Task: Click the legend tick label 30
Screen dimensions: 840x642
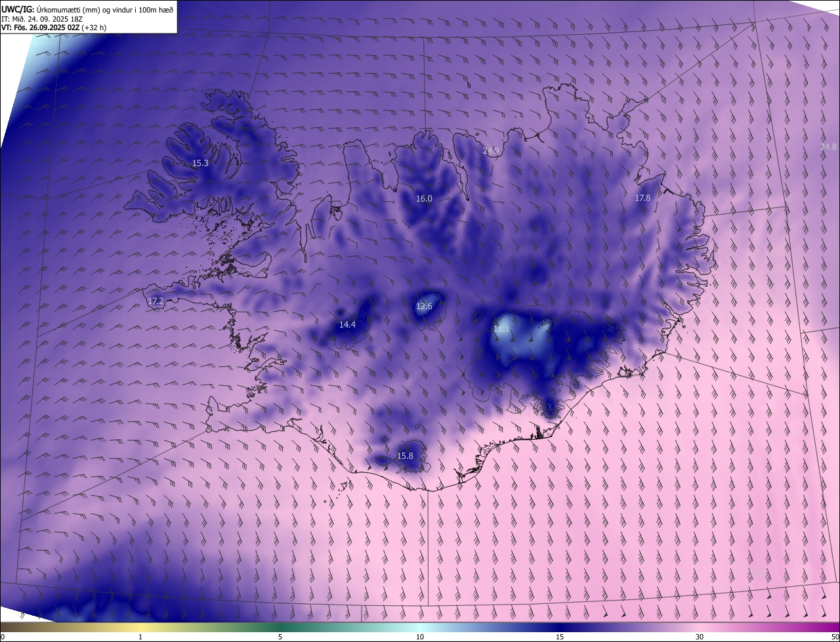Action: tap(700, 637)
